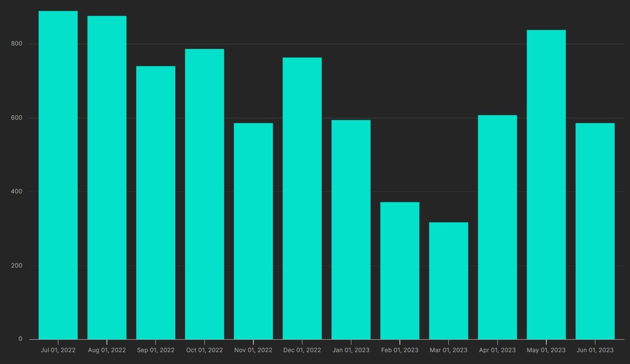Select the Aug 01, 2022 bar
The width and height of the screenshot is (630, 364).
coord(107,178)
